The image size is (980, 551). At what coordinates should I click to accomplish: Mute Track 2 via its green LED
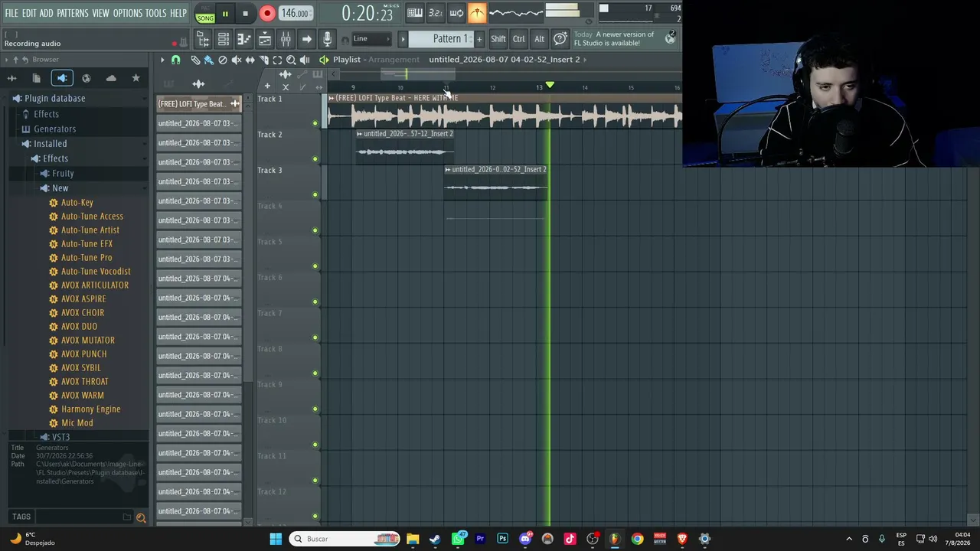pyautogui.click(x=315, y=159)
